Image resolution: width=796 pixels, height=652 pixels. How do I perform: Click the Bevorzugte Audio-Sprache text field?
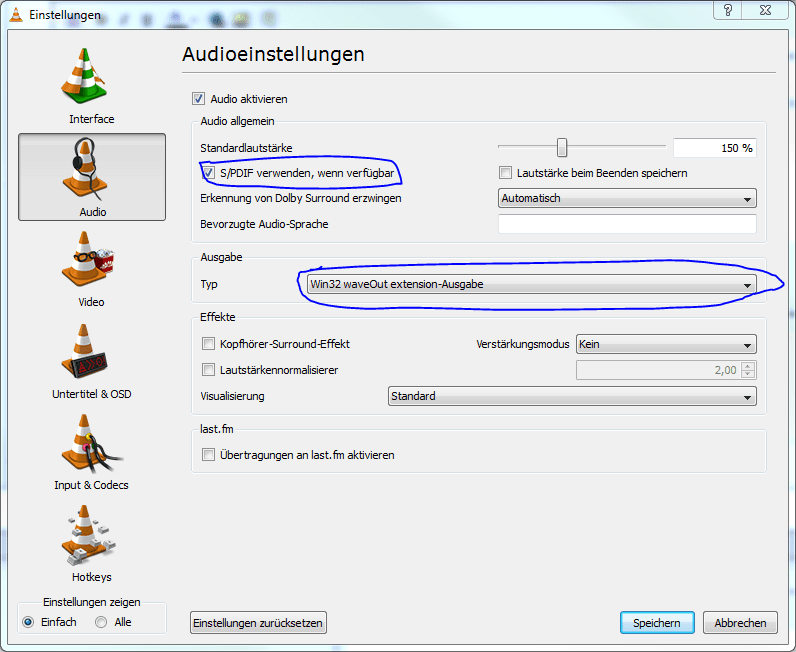point(627,224)
